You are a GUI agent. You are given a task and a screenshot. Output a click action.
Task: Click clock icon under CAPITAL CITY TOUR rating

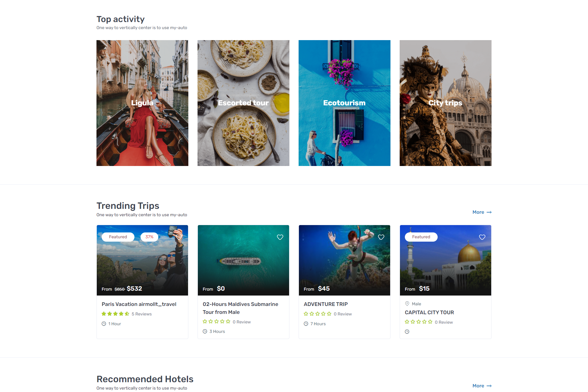[407, 332]
